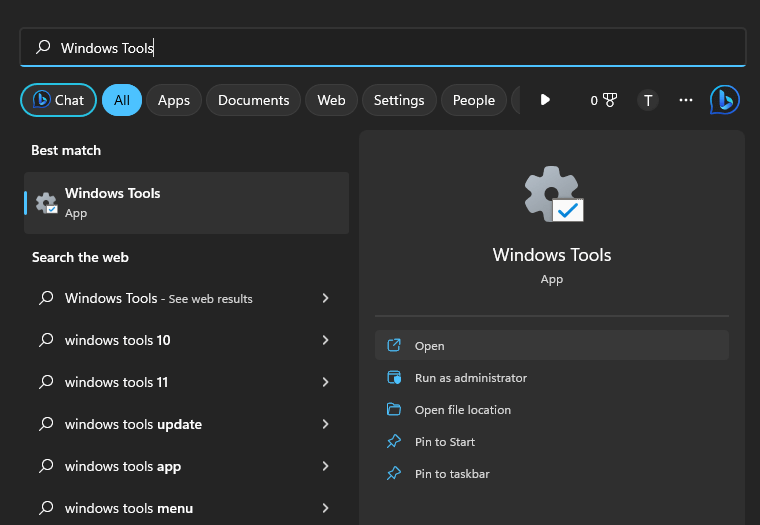This screenshot has width=760, height=525.
Task: Click the Open file location folder icon
Action: tap(394, 410)
